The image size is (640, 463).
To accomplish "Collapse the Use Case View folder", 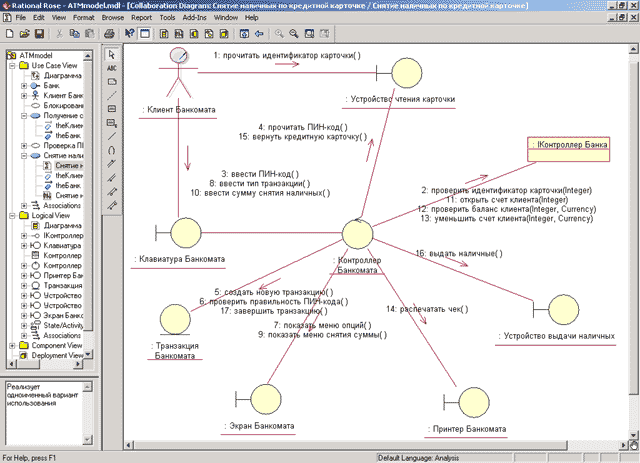I will coord(10,65).
